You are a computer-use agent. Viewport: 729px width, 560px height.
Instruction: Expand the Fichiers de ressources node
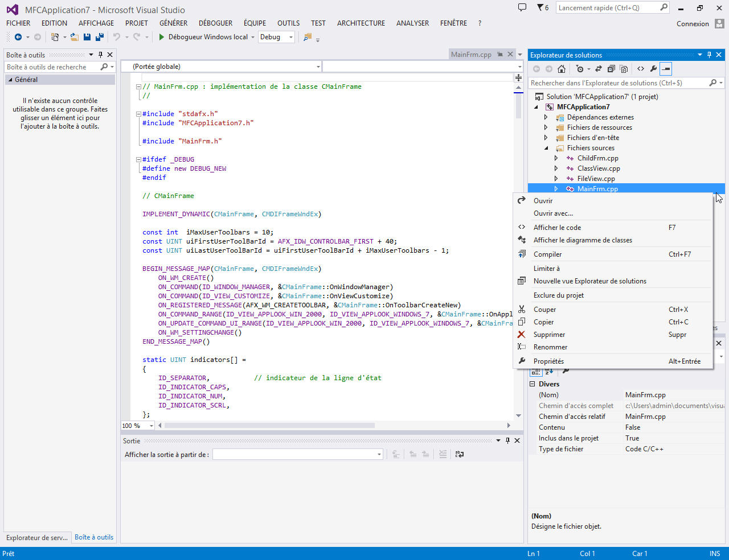[x=546, y=127]
